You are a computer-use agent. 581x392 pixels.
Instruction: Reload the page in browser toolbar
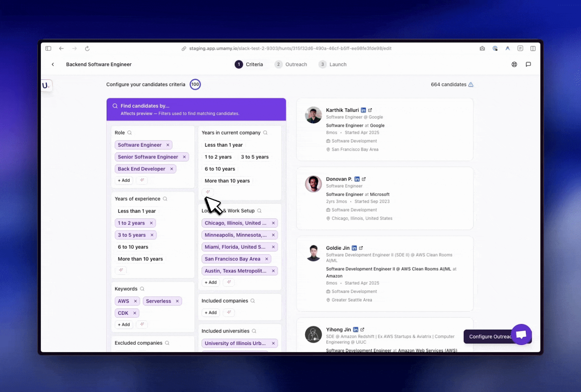(x=87, y=48)
